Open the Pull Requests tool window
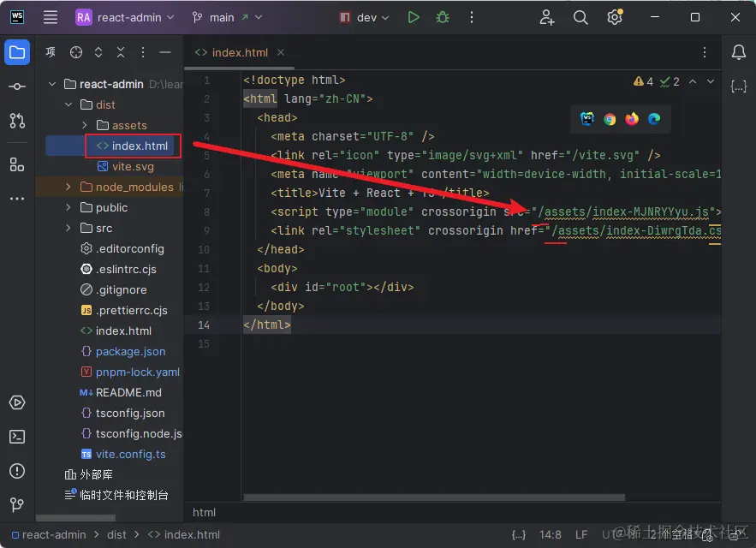 17,121
